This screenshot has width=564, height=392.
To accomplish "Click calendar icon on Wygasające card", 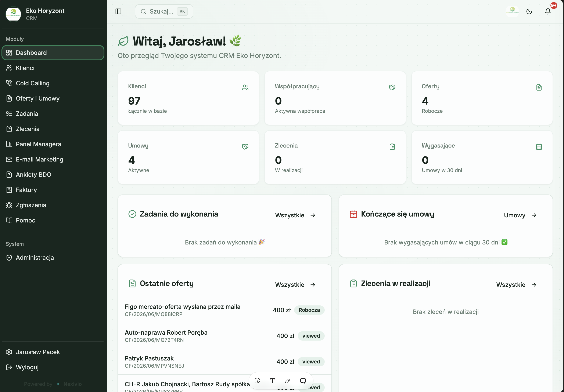I will tap(539, 146).
